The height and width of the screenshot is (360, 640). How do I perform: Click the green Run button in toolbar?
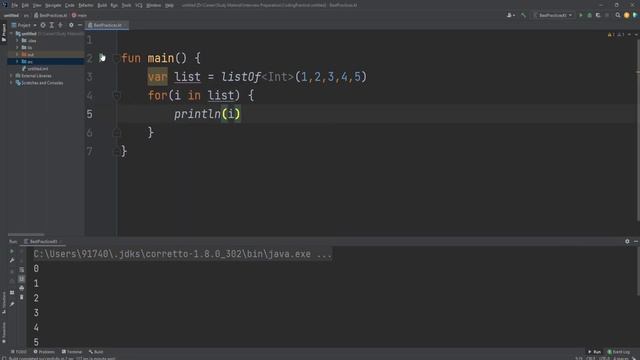(x=581, y=15)
